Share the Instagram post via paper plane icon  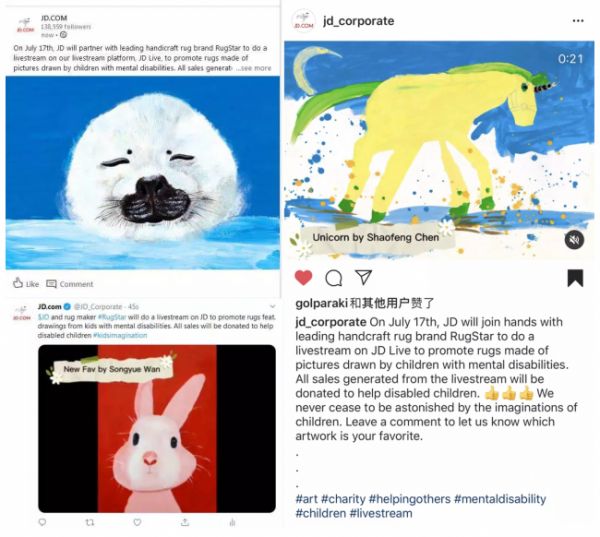pos(364,277)
